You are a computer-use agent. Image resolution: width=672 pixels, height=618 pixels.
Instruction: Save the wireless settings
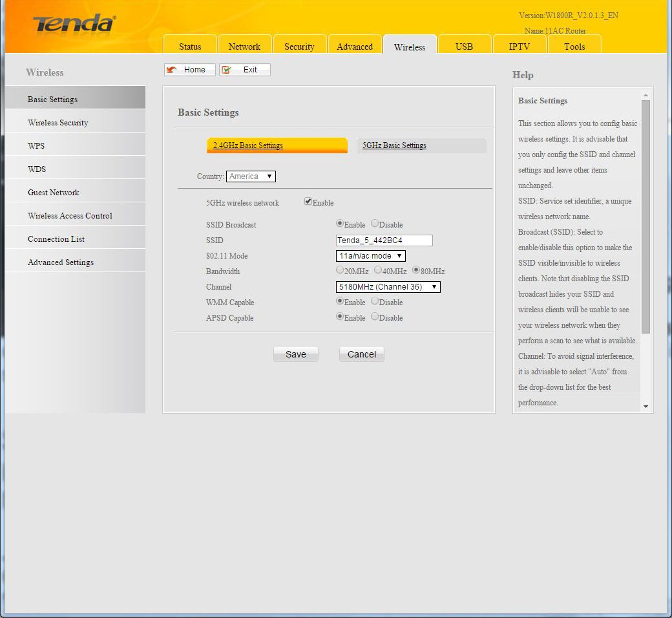click(295, 354)
